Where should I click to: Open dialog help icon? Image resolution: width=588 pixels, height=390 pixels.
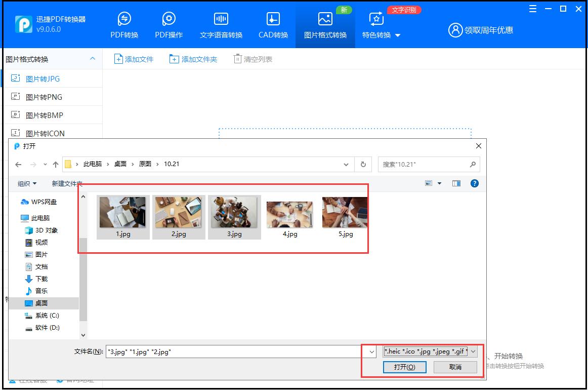pyautogui.click(x=474, y=183)
